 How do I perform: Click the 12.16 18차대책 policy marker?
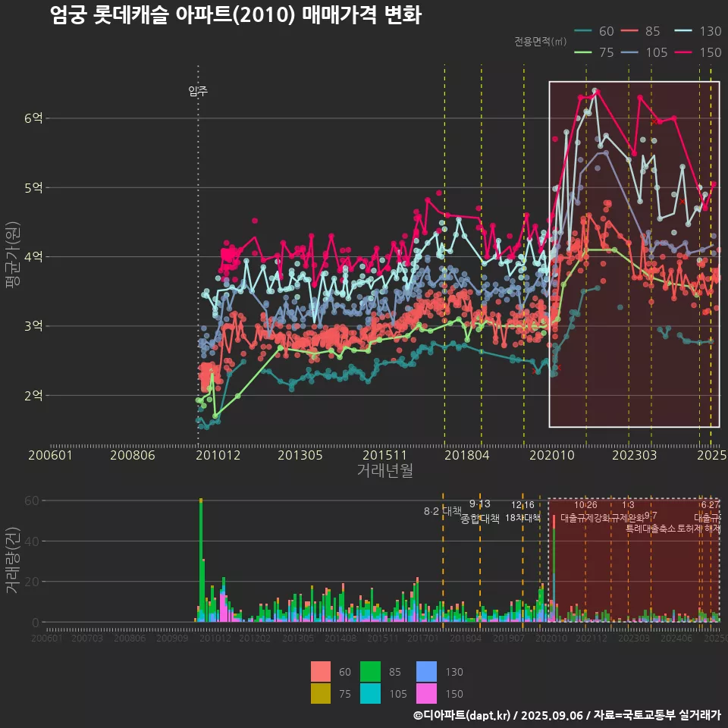coord(522,511)
